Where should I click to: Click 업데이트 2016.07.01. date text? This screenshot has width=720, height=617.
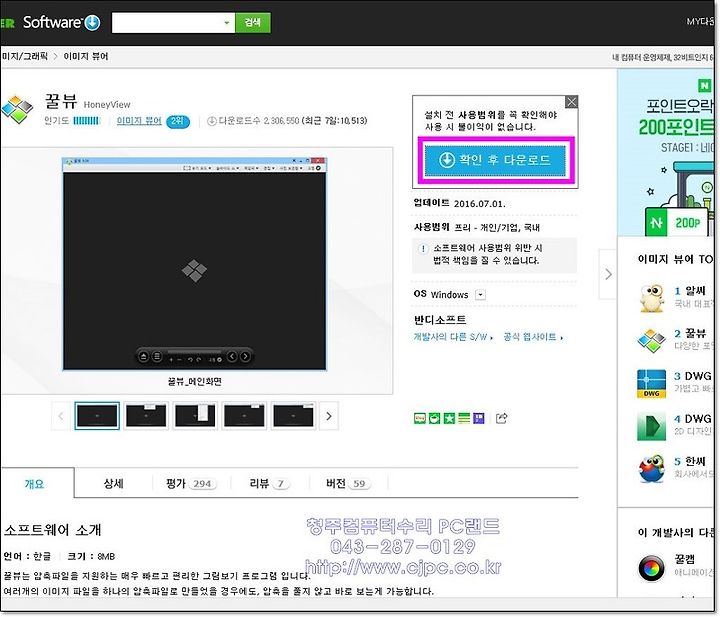click(459, 203)
